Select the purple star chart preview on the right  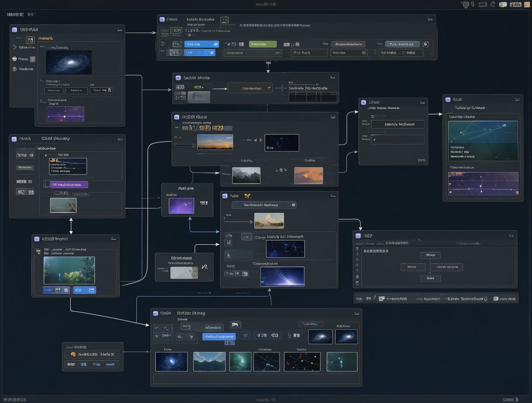tap(483, 184)
